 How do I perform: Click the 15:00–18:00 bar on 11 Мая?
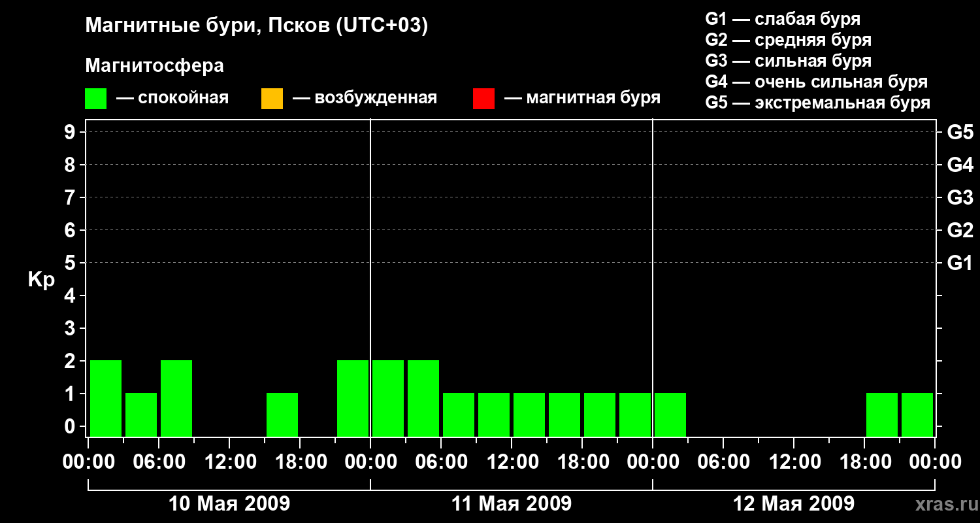coord(564,414)
